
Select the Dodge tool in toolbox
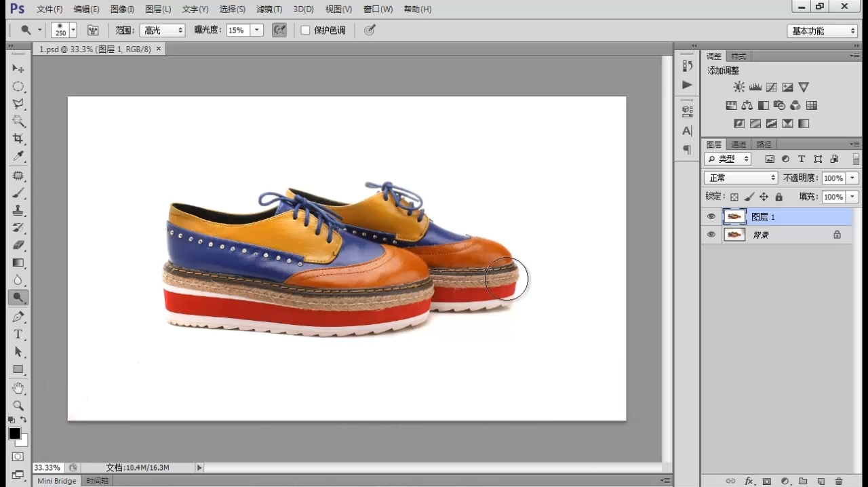coord(18,297)
